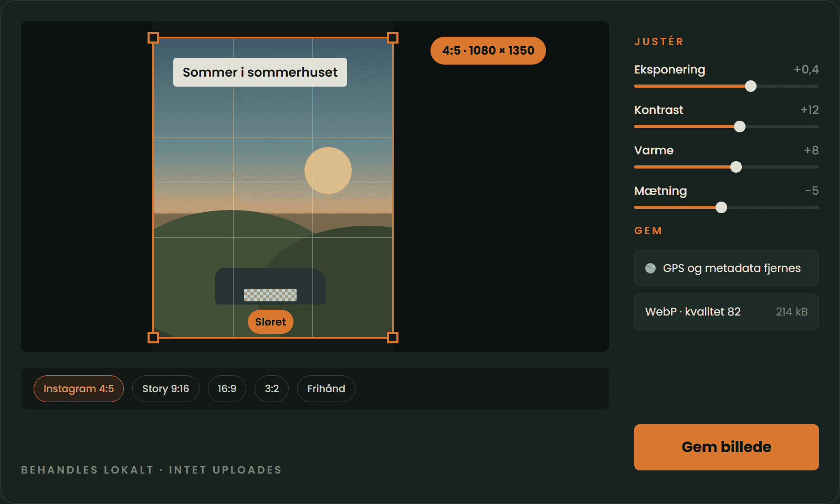Open the WebP kvalitet 82 format options
840x504 pixels.
(727, 312)
